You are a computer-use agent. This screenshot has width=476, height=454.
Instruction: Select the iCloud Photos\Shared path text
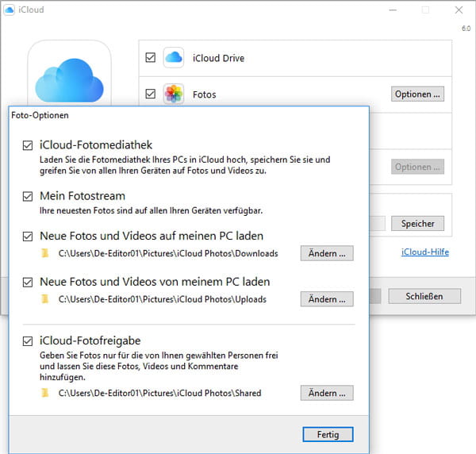[159, 393]
